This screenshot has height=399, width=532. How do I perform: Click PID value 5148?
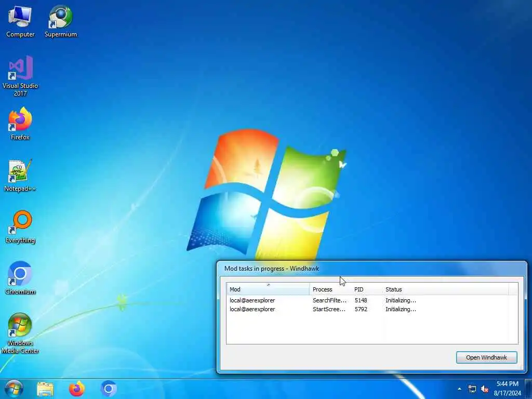point(361,300)
